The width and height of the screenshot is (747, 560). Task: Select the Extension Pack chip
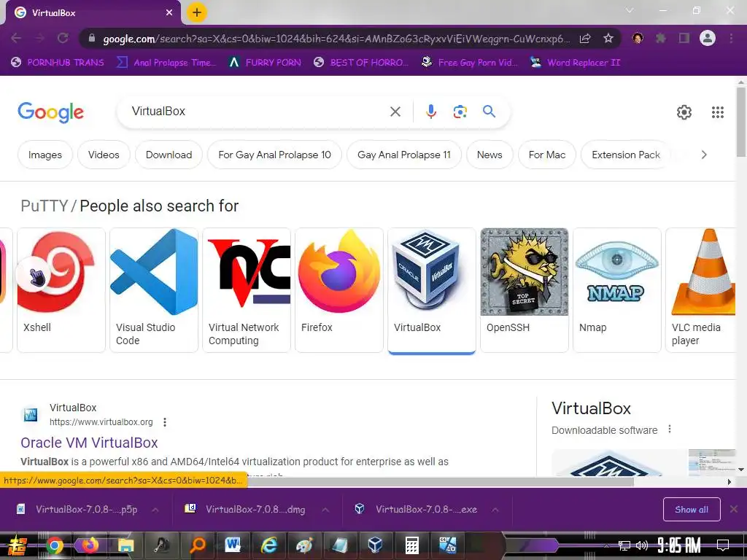[x=626, y=155]
